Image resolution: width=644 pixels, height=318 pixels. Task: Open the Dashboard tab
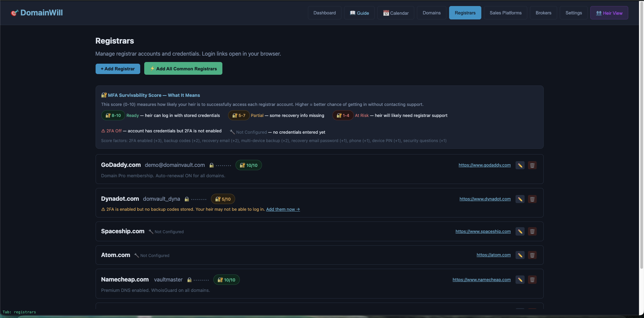[324, 13]
